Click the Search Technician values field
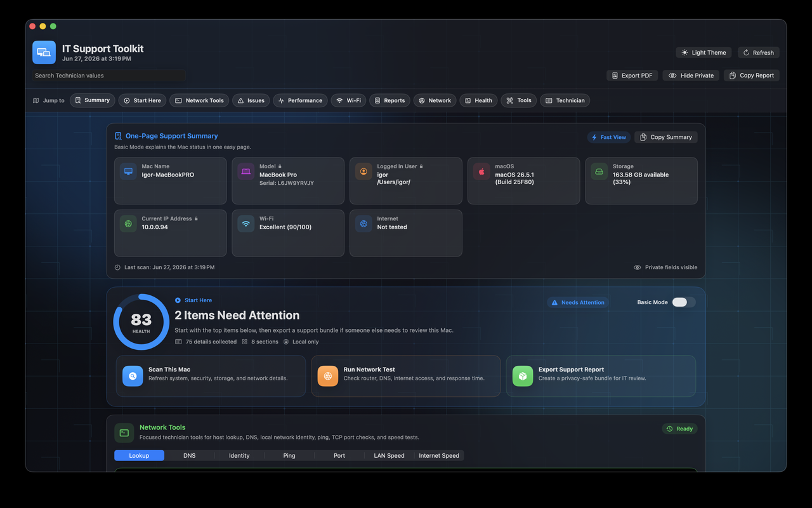 pos(108,76)
